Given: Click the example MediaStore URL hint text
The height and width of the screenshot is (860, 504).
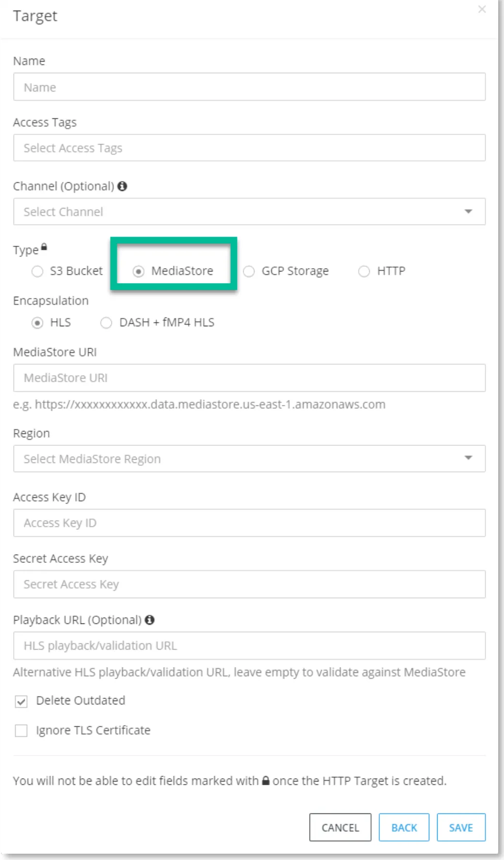Looking at the screenshot, I should tap(199, 404).
